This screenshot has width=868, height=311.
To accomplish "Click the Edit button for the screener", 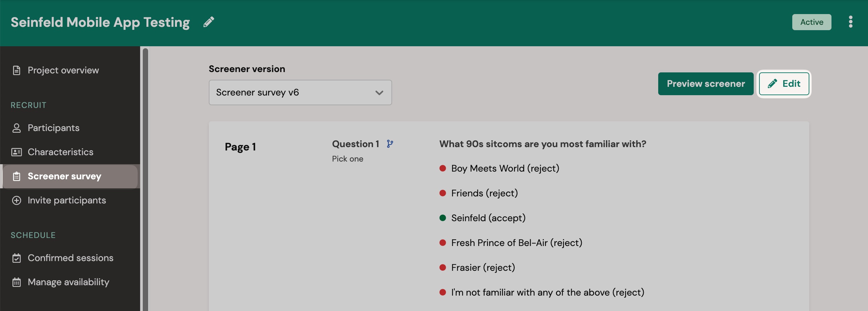I will point(784,83).
